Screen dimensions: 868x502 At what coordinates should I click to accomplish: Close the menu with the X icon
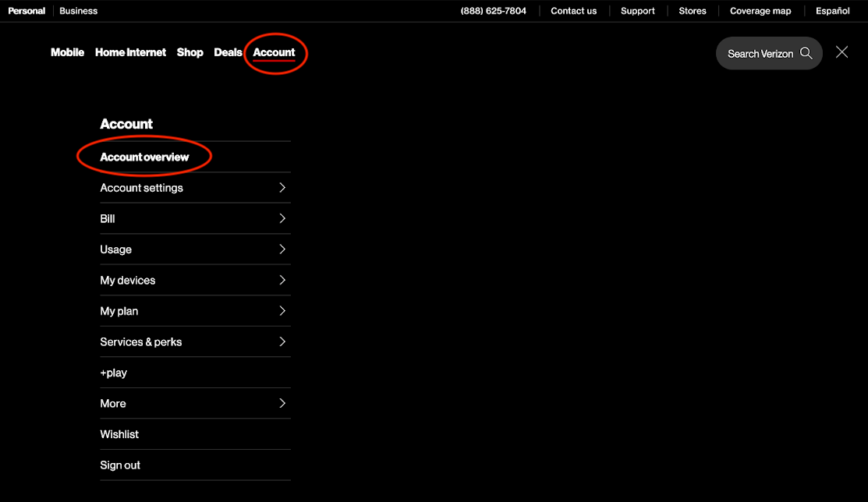point(841,52)
